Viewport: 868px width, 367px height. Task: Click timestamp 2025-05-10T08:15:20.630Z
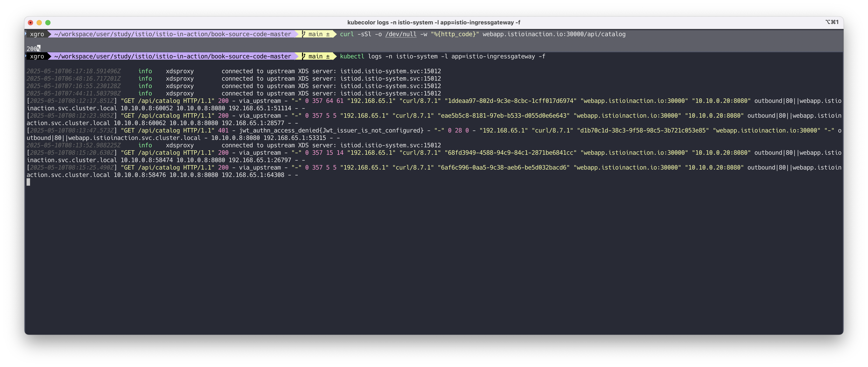click(72, 153)
